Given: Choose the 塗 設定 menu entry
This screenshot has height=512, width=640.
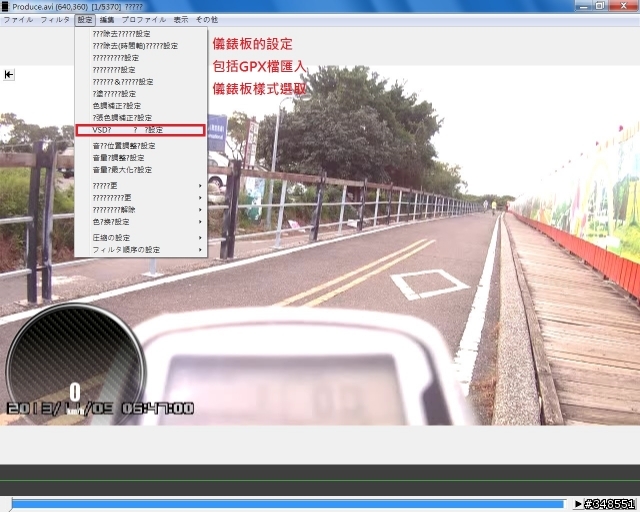Looking at the screenshot, I should 140,94.
